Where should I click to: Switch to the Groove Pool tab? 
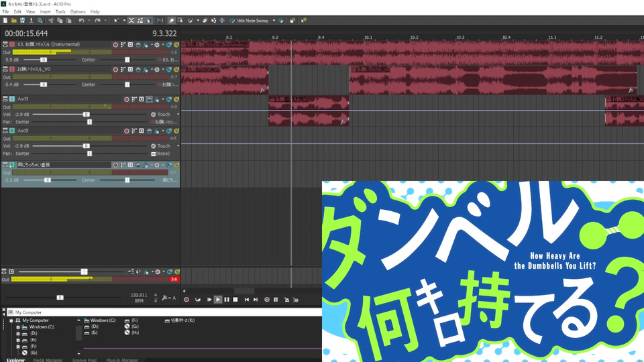(85, 360)
